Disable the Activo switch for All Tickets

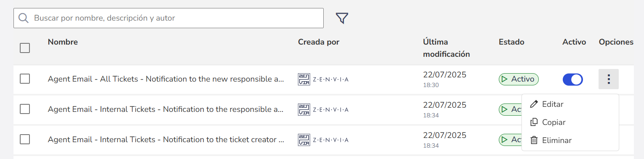pos(573,79)
